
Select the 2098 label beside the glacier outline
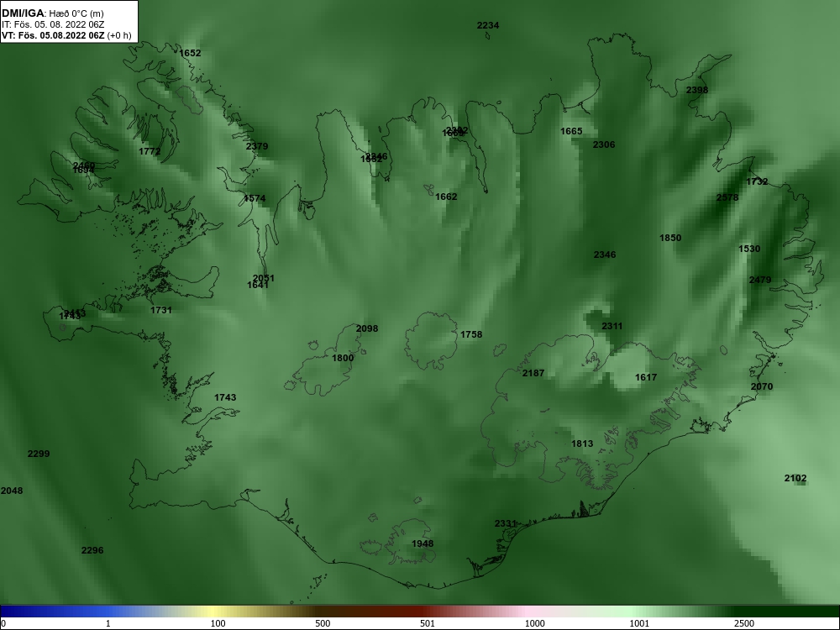pos(367,328)
